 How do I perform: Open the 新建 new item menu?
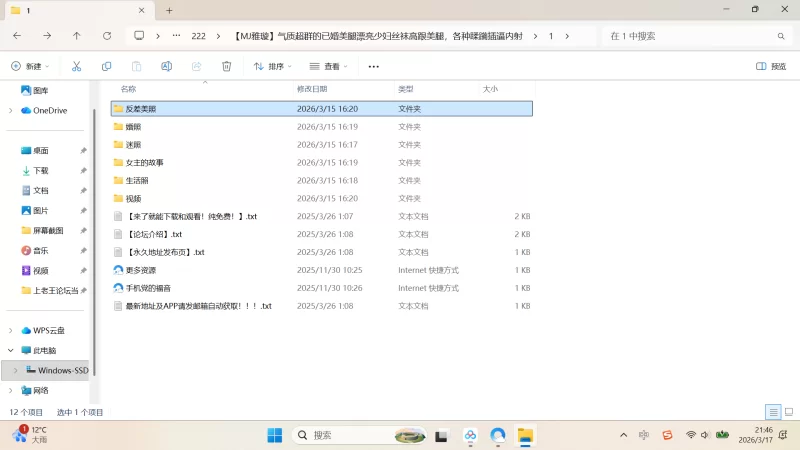(x=30, y=66)
